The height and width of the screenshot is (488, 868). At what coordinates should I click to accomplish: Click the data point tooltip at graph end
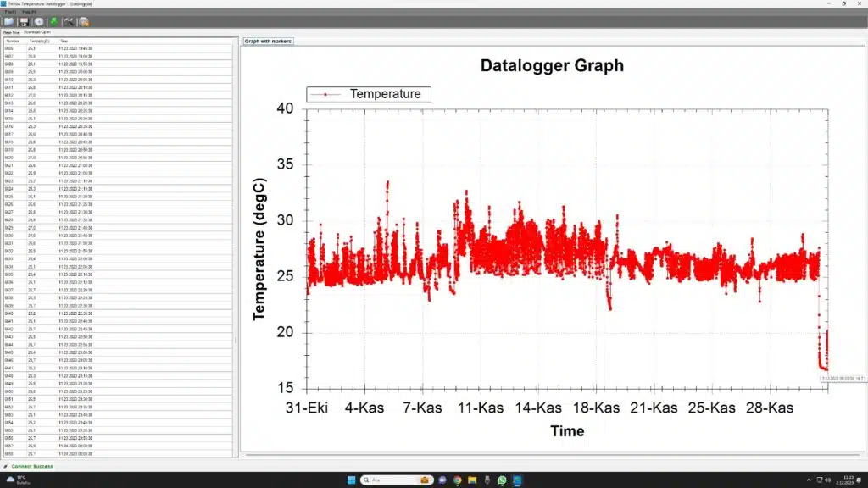point(842,379)
